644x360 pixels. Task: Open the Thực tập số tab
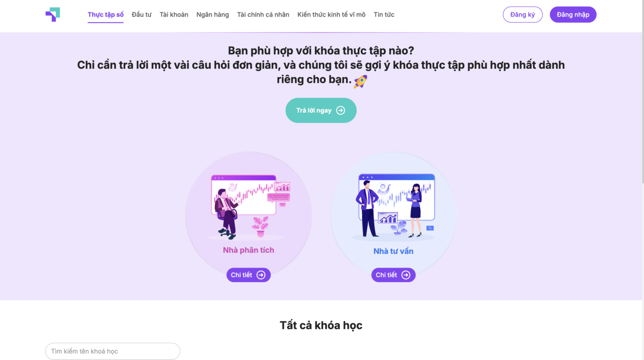106,15
